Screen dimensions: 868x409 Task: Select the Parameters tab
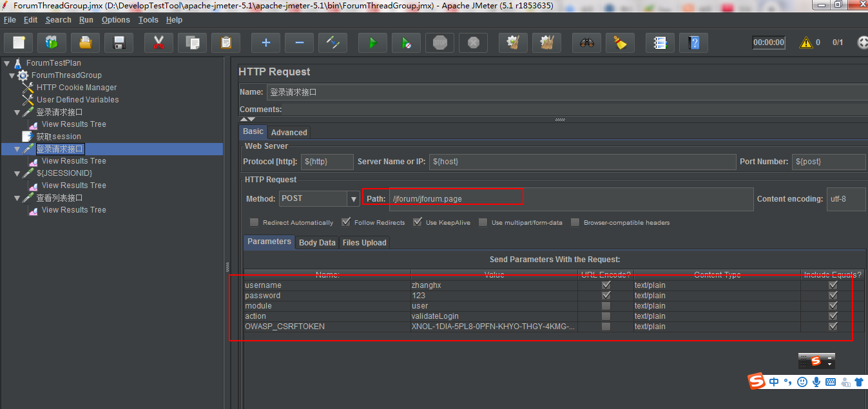pyautogui.click(x=269, y=242)
